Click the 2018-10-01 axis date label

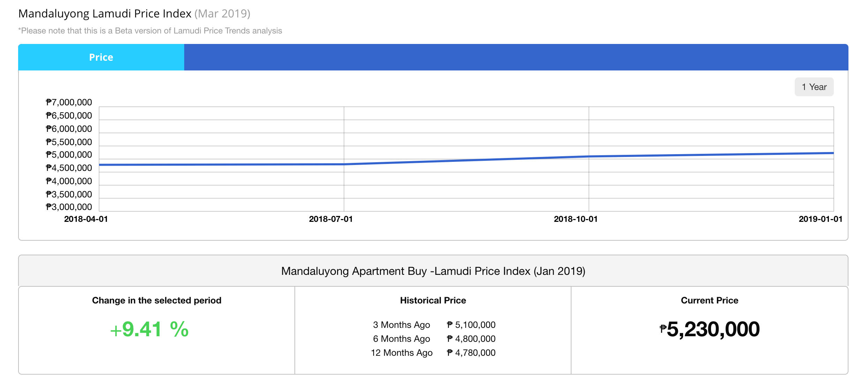tap(576, 219)
